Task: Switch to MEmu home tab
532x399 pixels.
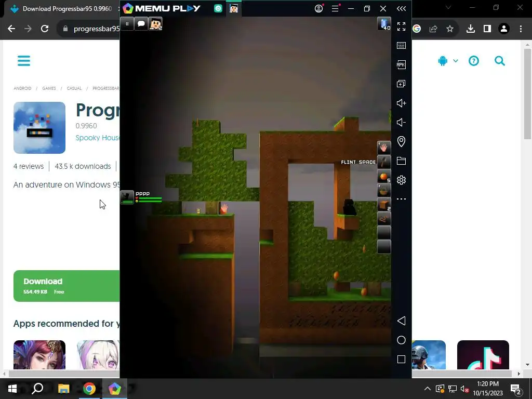Action: (218, 9)
